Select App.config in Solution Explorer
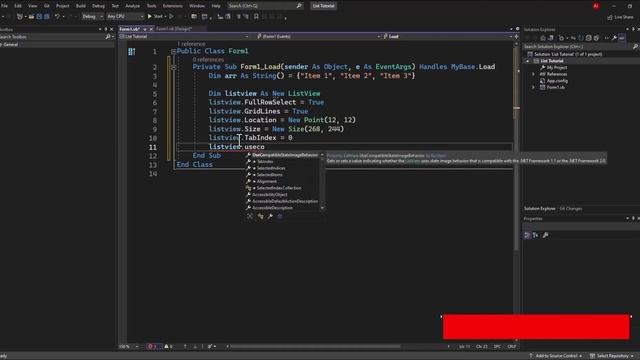Viewport: 640px width, 360px height. (557, 81)
